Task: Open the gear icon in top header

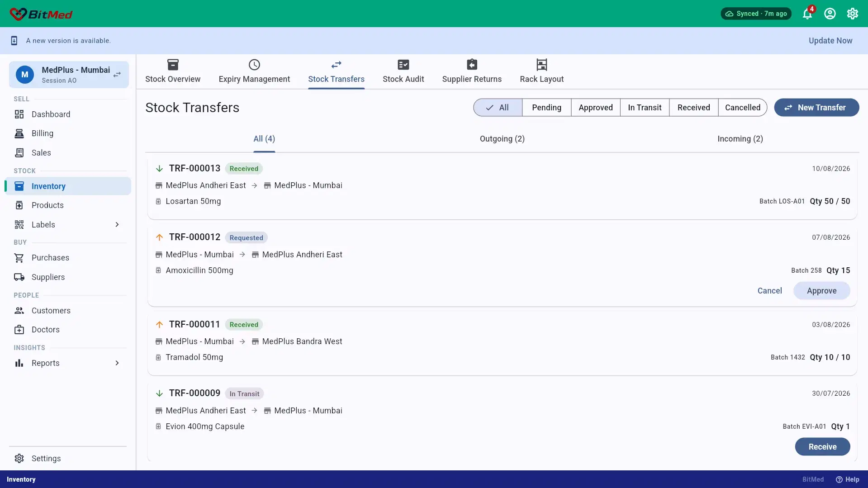Action: pos(853,14)
